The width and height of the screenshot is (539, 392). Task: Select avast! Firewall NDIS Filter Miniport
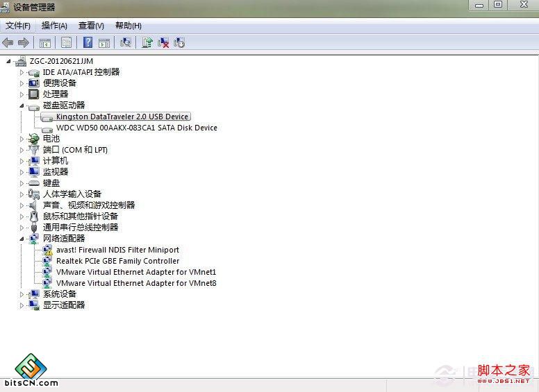coord(117,250)
